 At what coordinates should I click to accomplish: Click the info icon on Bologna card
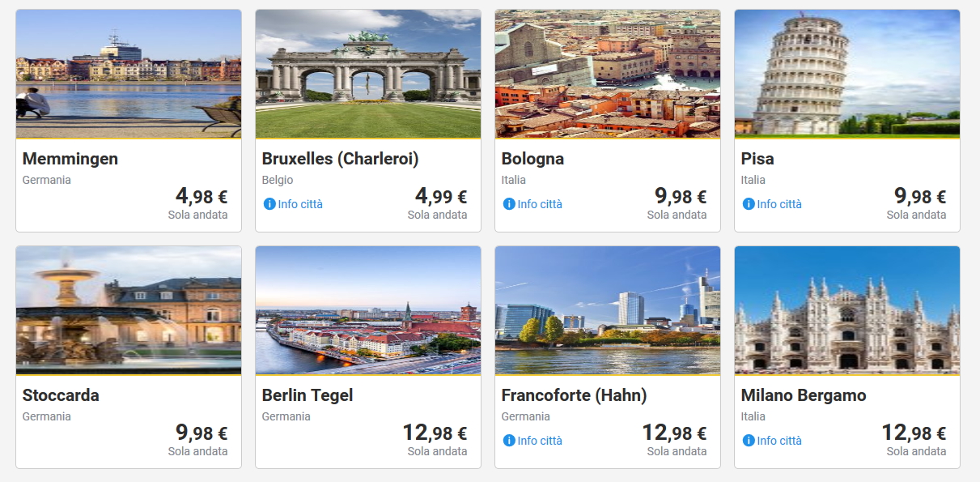(509, 204)
